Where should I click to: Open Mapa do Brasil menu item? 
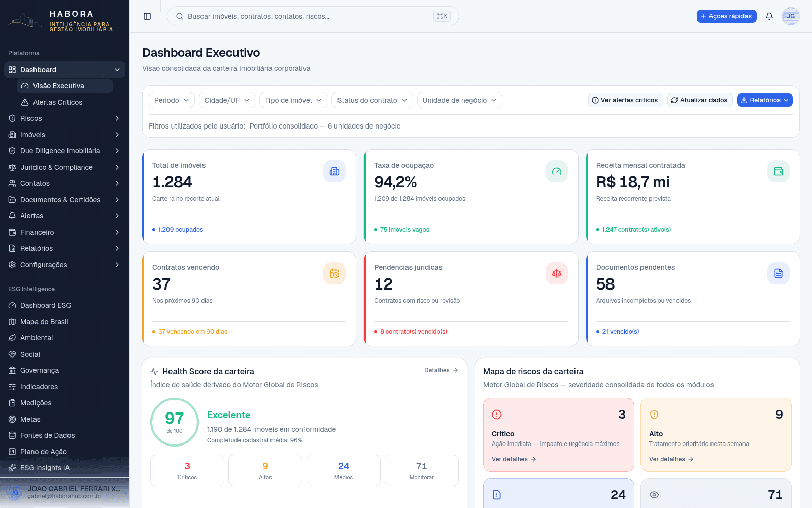click(x=64, y=322)
